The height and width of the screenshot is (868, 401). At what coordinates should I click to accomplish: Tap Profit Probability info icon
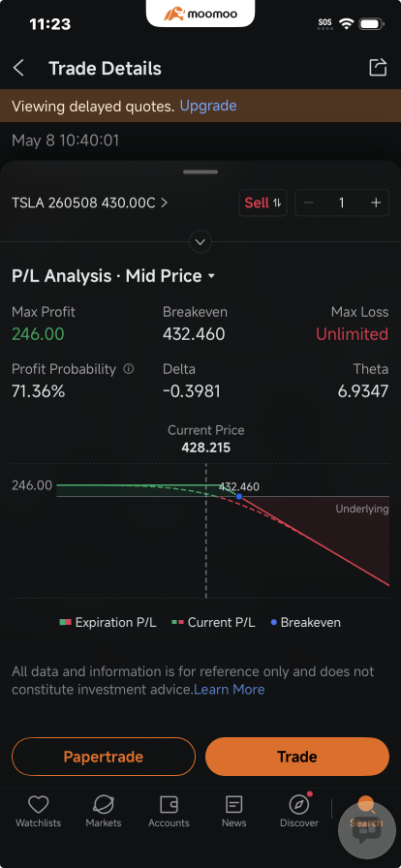(x=129, y=369)
